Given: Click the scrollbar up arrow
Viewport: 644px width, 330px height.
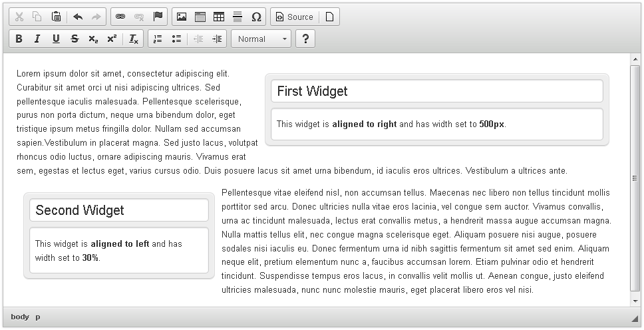Looking at the screenshot, I should [635, 59].
